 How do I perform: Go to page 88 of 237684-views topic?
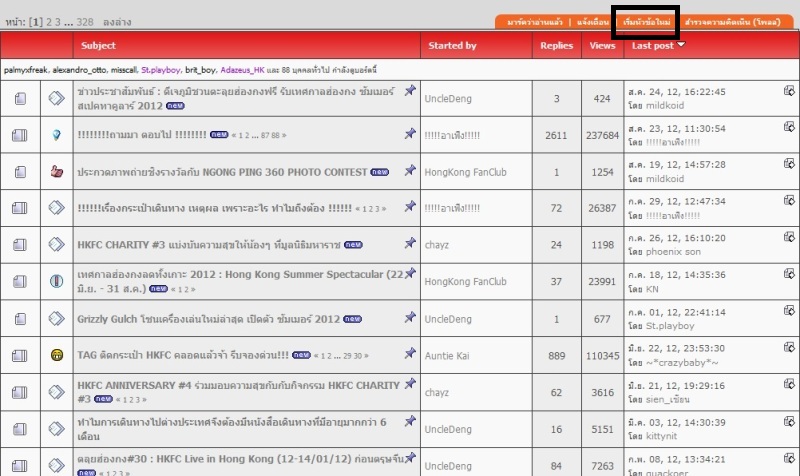(276, 135)
